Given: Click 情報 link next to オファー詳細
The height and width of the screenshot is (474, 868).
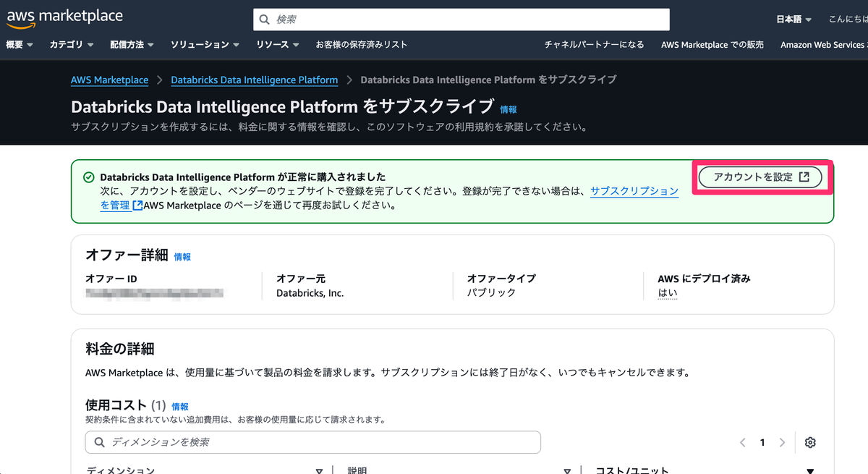Looking at the screenshot, I should [x=182, y=257].
